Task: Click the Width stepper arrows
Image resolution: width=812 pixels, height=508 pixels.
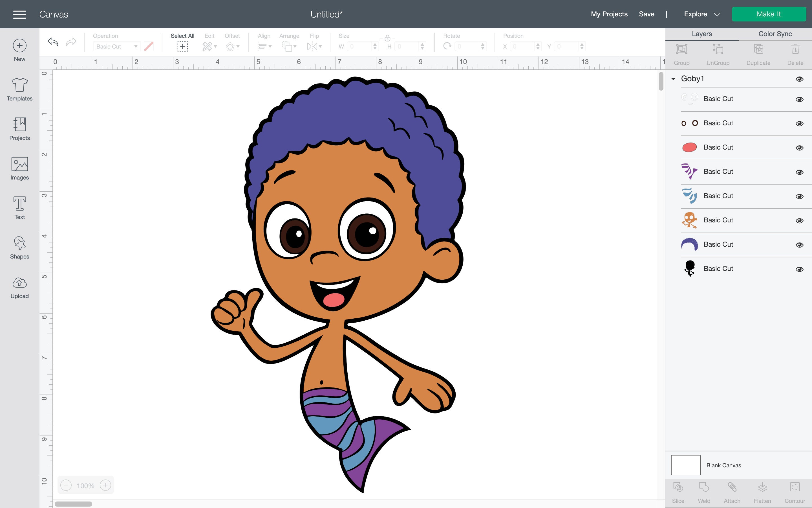Action: click(375, 46)
